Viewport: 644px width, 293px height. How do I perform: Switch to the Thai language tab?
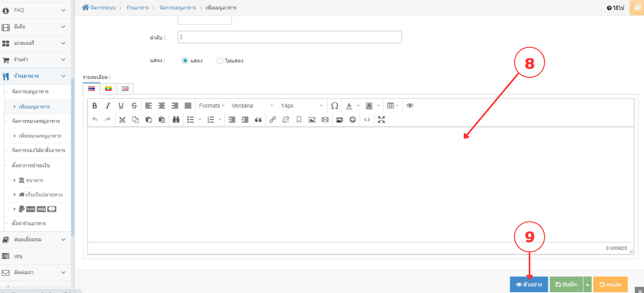92,89
